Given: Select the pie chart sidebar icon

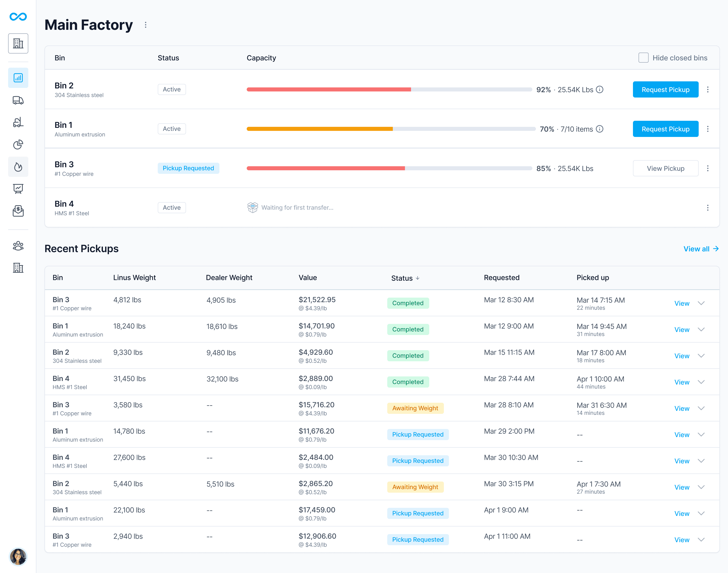Looking at the screenshot, I should click(18, 145).
